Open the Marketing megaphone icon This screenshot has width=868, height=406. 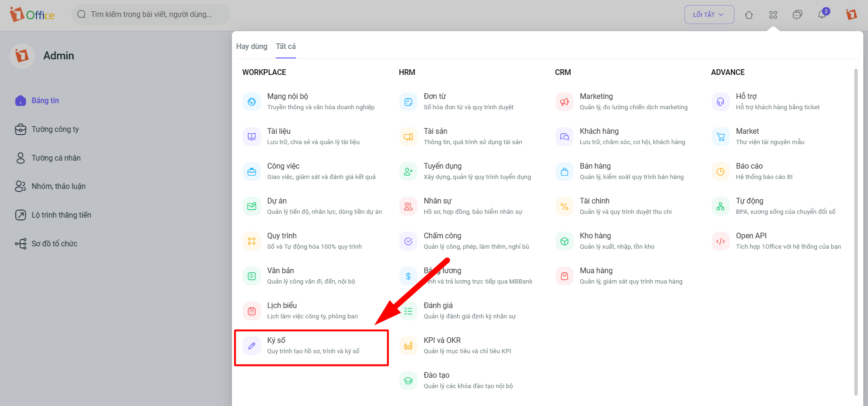click(x=565, y=102)
